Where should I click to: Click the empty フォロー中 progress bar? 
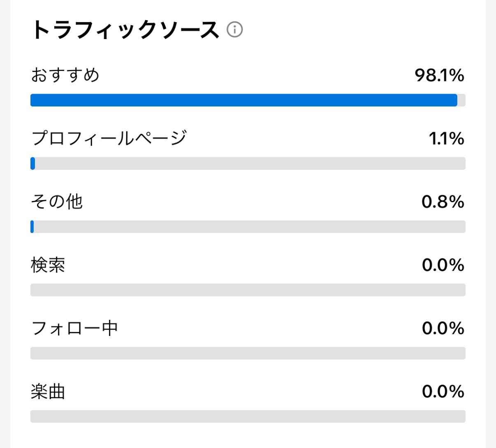pyautogui.click(x=248, y=353)
